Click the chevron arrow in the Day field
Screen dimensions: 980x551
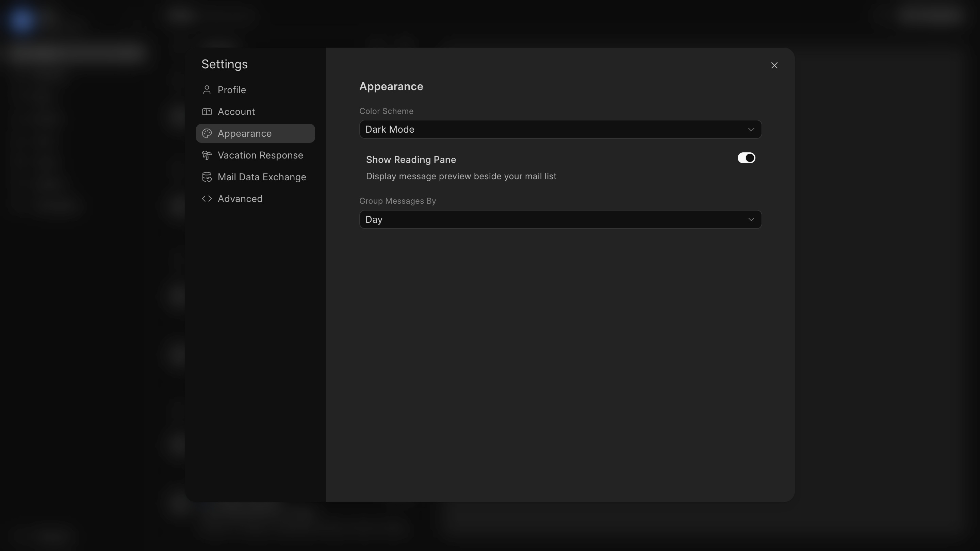tap(751, 219)
